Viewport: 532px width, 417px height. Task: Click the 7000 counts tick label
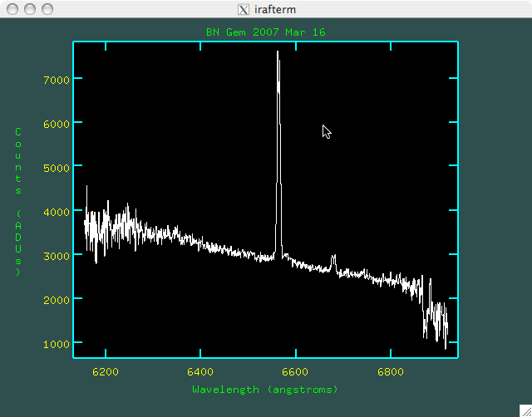pyautogui.click(x=57, y=80)
